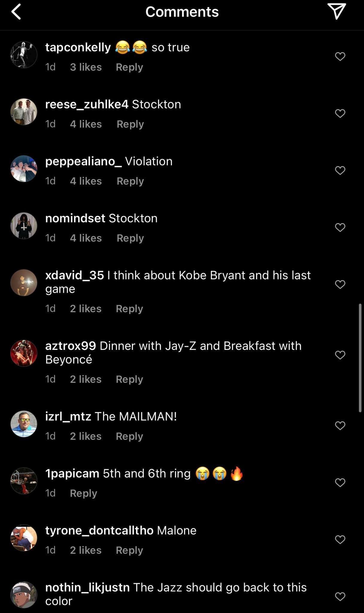Like xdavid_35's Kobe Bryant comment

[x=340, y=284]
